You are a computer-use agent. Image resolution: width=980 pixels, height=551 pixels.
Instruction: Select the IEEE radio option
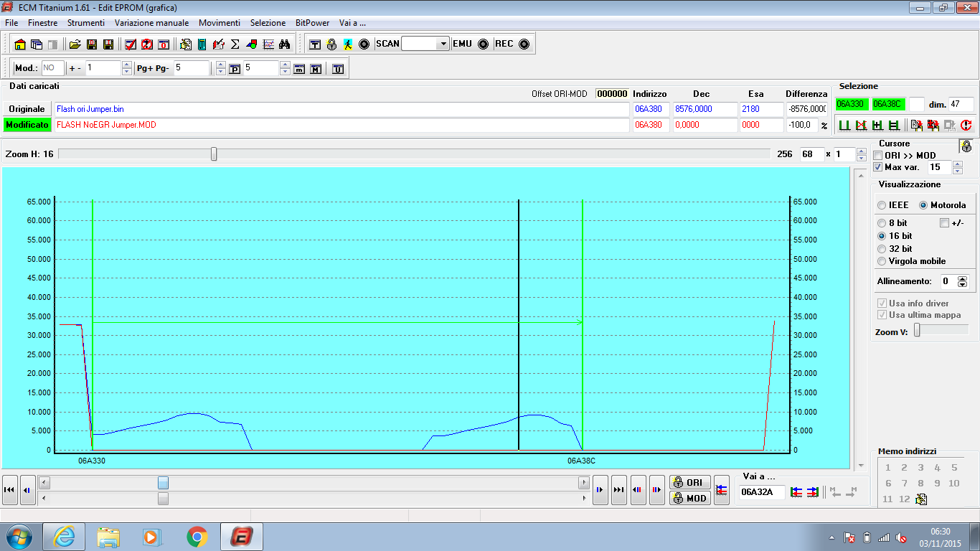click(x=882, y=205)
